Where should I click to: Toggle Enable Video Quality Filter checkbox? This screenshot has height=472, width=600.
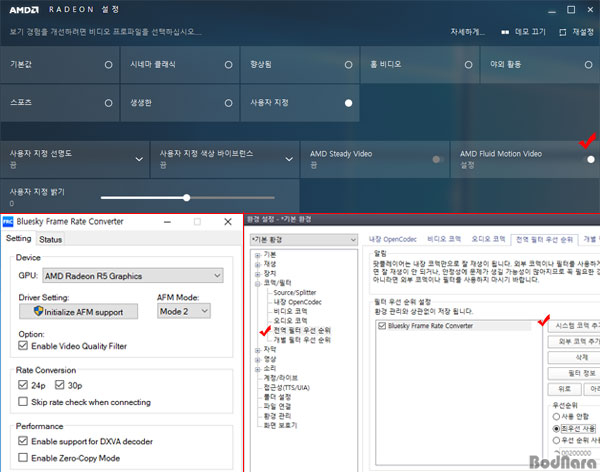click(23, 346)
